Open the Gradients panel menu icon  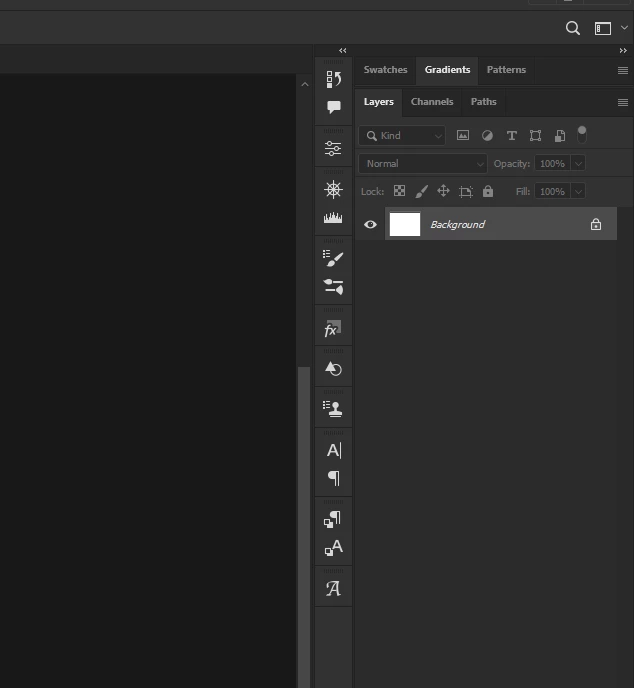pyautogui.click(x=623, y=70)
